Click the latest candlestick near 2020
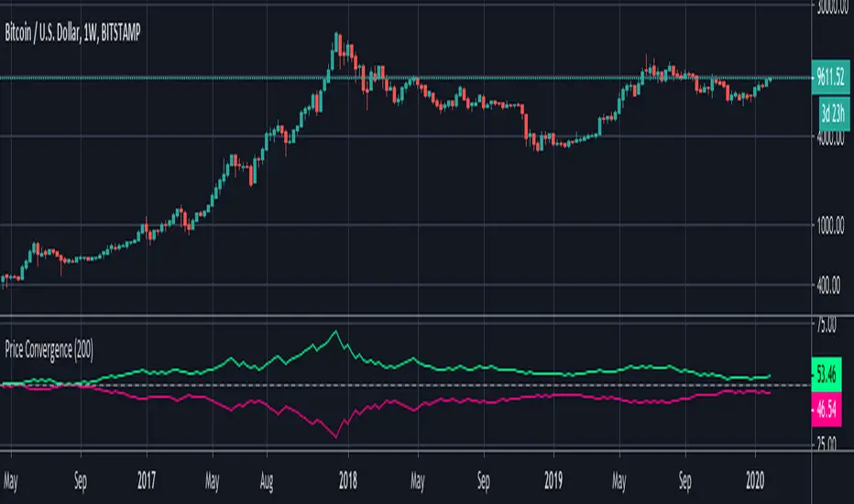 point(769,80)
